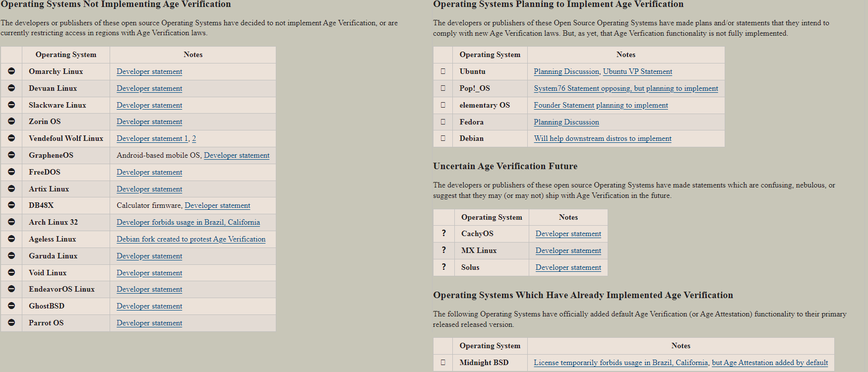Open Fedora's Planning Discussion link

pyautogui.click(x=566, y=122)
